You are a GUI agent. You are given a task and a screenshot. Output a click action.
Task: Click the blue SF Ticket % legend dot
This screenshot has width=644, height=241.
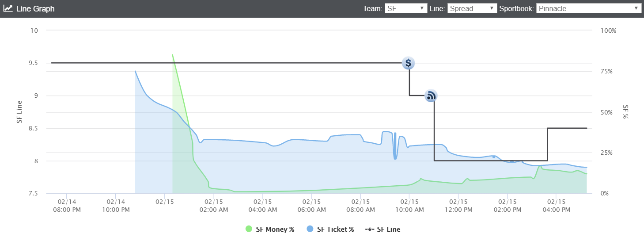coord(310,229)
